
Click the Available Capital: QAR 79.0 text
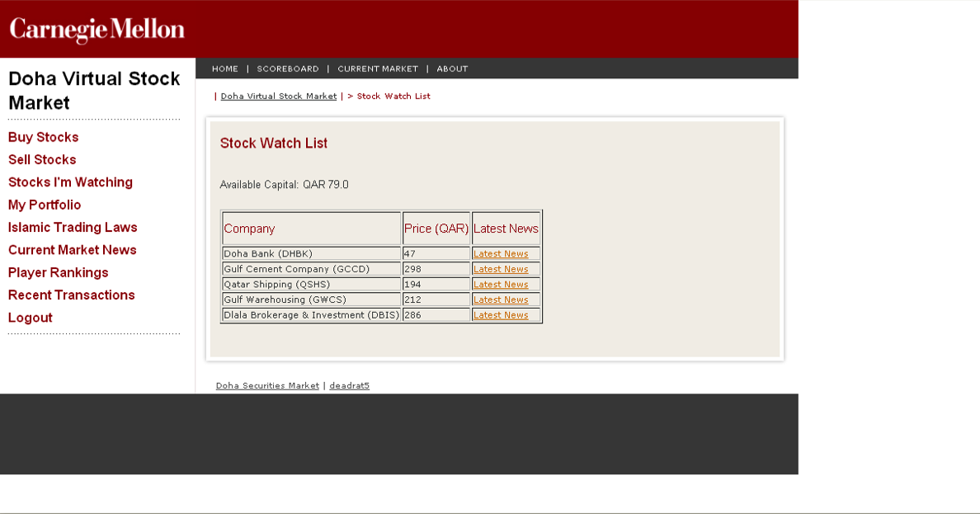pos(285,185)
